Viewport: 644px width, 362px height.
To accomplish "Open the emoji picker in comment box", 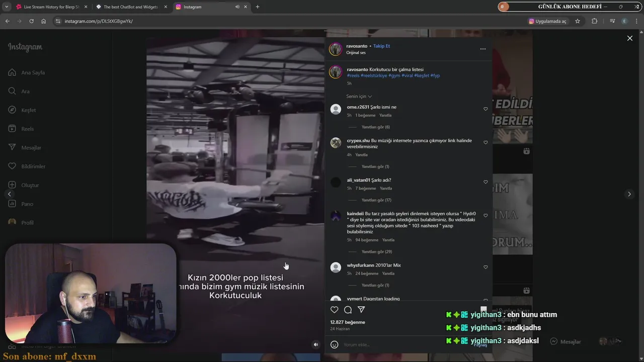I will tap(334, 344).
